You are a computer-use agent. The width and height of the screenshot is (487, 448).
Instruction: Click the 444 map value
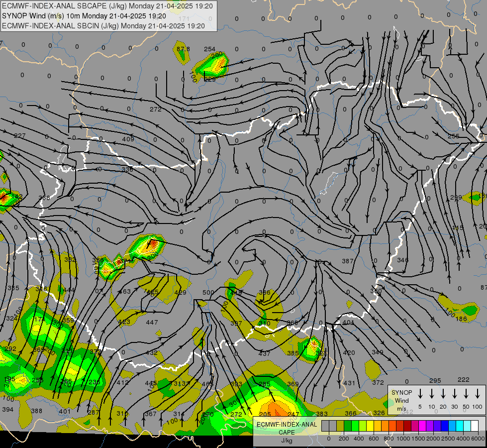69,290
